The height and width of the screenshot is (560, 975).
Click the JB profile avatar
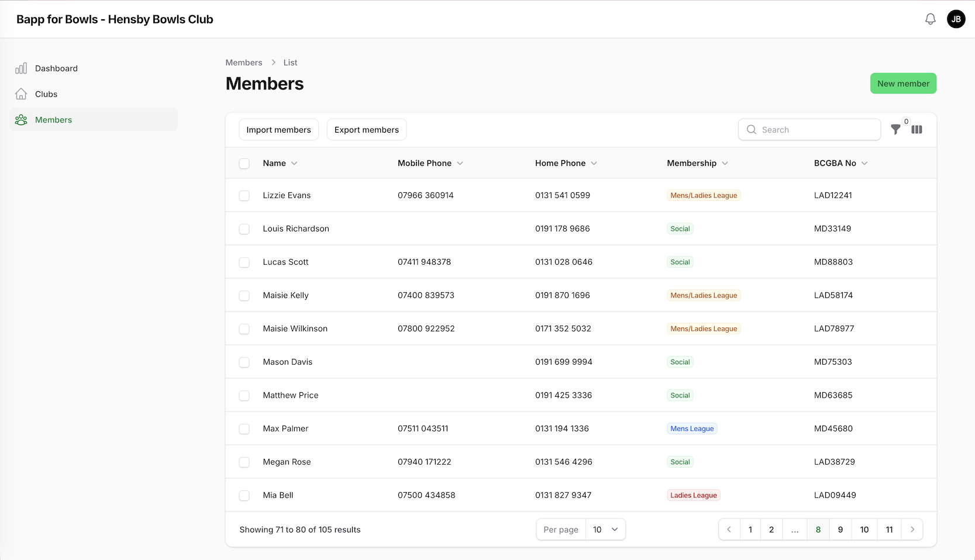[x=956, y=18]
